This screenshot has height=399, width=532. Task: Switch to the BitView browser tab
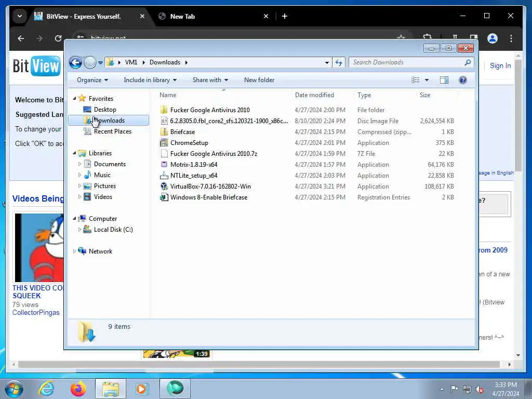pyautogui.click(x=90, y=16)
